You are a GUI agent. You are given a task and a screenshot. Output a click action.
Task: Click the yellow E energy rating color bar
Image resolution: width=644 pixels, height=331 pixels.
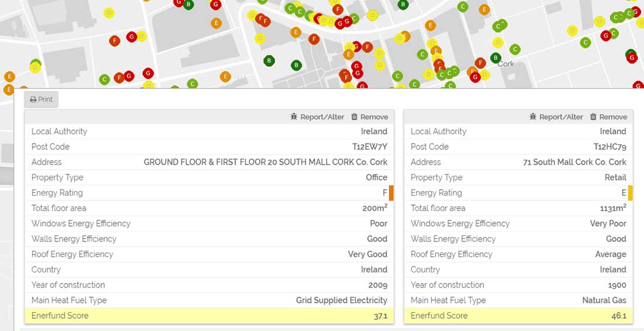click(x=630, y=193)
